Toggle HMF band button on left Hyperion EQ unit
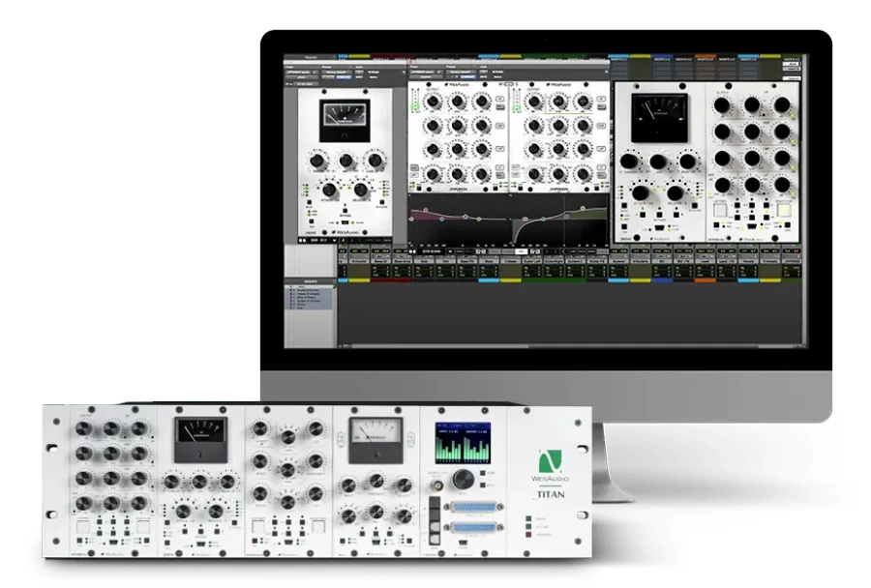 click(x=500, y=126)
